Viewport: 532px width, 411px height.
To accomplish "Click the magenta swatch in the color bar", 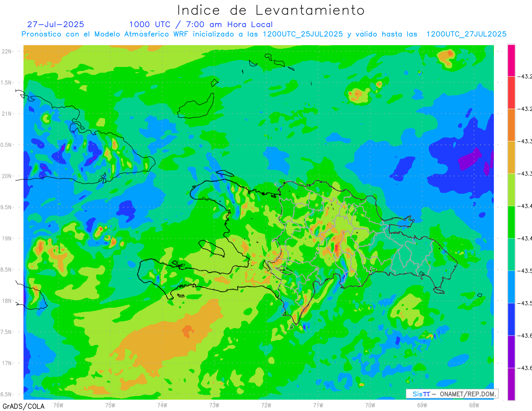I will 511,60.
